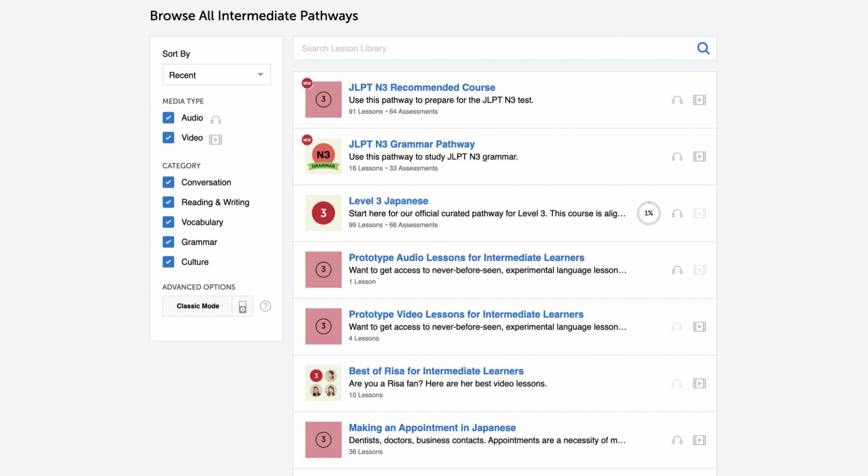868x476 pixels.
Task: Toggle the Culture category checkbox
Action: click(x=168, y=262)
